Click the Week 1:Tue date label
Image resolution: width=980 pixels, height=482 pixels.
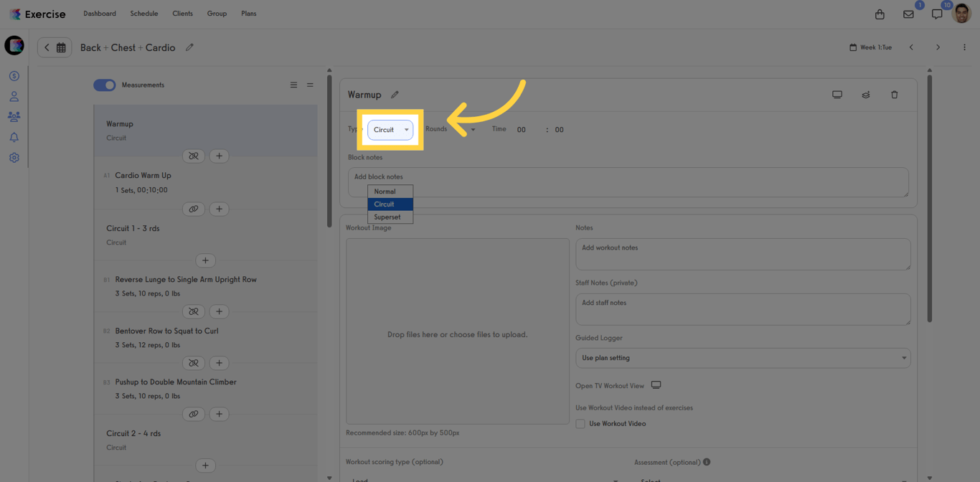870,47
